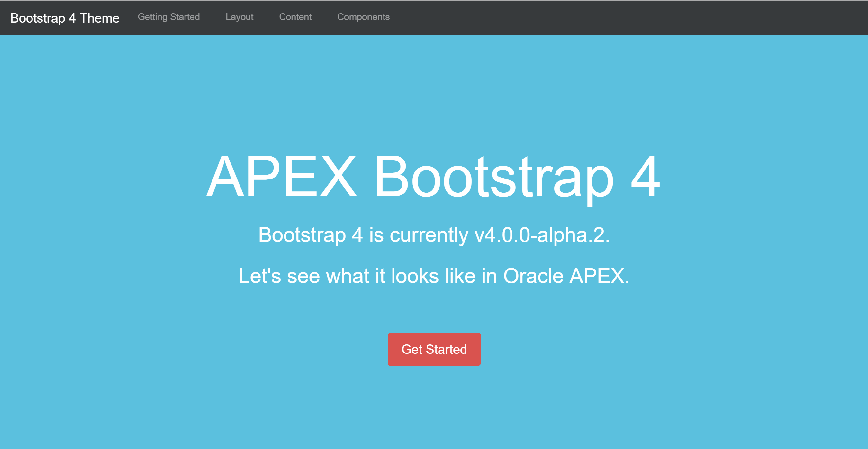Image resolution: width=868 pixels, height=449 pixels.
Task: Go to the Components nav item
Action: coord(363,17)
